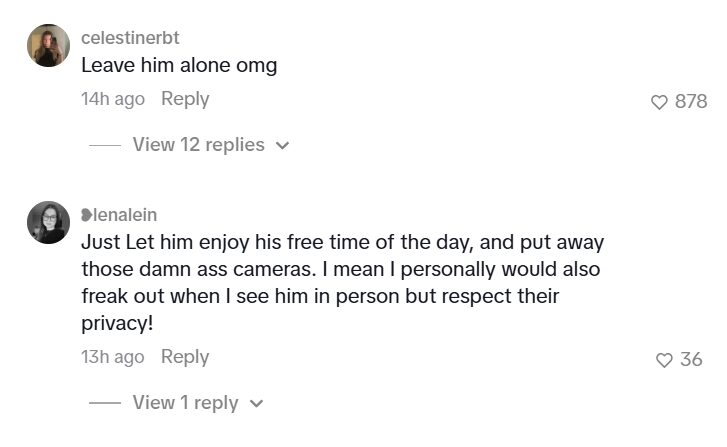Reply to celestinerbt's comment
This screenshot has width=727, height=447.
(x=185, y=99)
